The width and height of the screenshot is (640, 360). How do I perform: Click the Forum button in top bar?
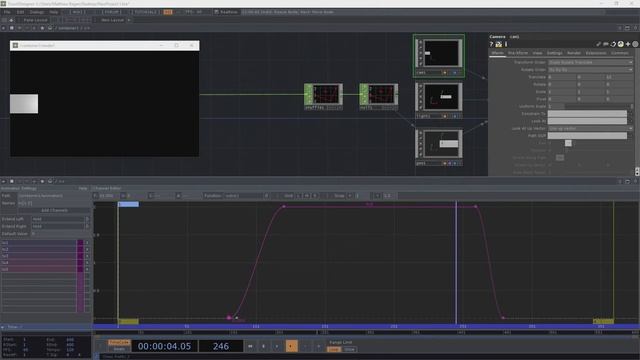111,12
